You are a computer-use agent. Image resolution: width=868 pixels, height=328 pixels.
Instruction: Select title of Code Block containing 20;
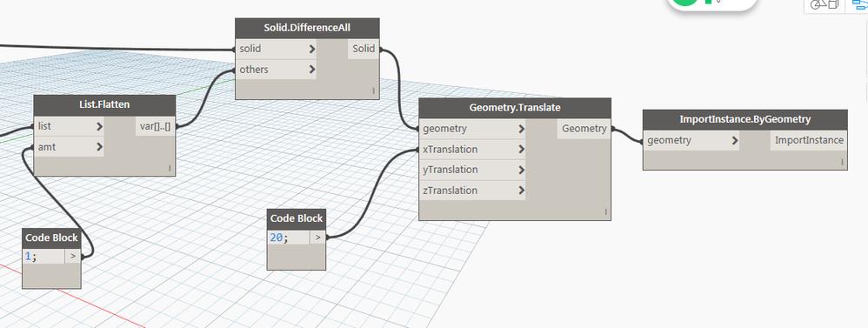tap(297, 218)
